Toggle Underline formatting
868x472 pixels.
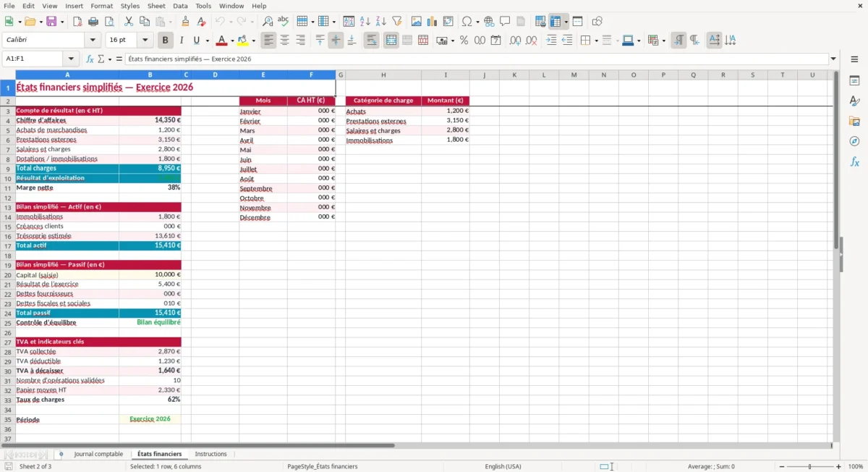197,41
